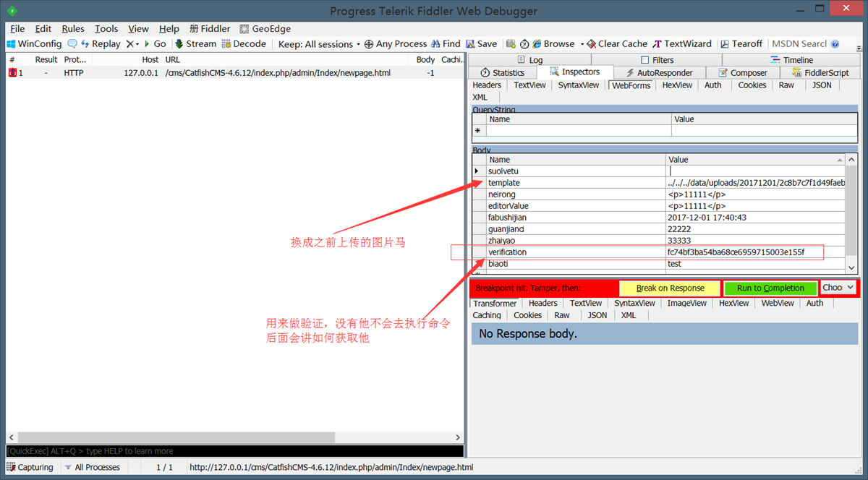
Task: Expand the Keep: All sessions dropdown
Action: click(x=319, y=43)
